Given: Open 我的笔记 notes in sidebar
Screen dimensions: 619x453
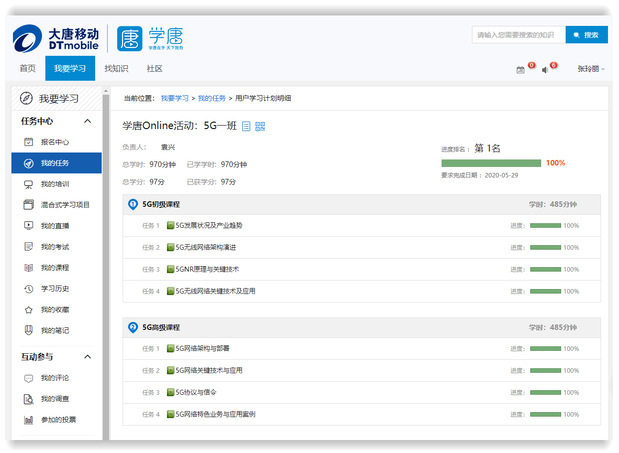Looking at the screenshot, I should click(x=54, y=330).
